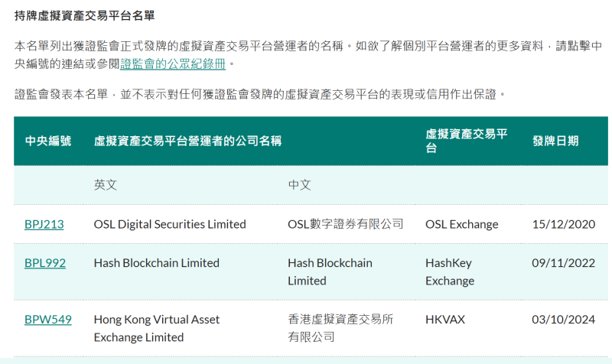Viewport: 612px width, 364px height.
Task: Click the OSL數字證券有限公司 cell
Action: pos(346,224)
